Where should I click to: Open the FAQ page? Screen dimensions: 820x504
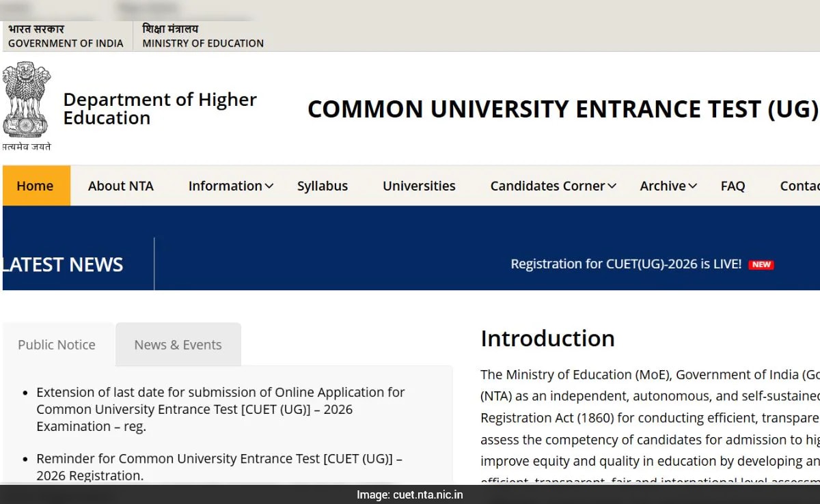733,186
